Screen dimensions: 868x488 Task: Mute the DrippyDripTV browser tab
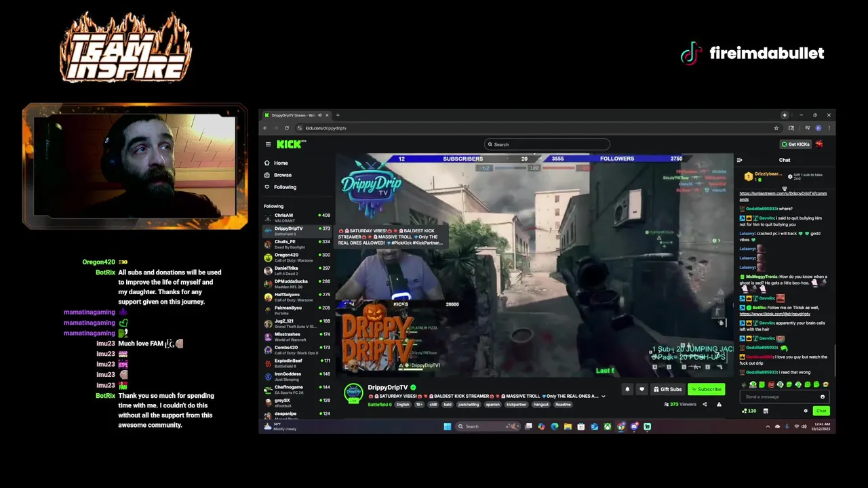pyautogui.click(x=320, y=115)
